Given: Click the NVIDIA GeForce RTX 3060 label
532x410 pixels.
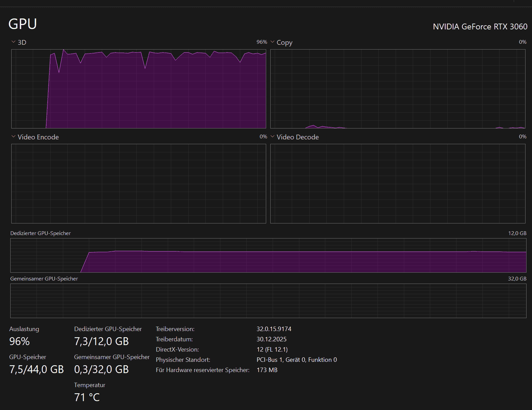Looking at the screenshot, I should 480,27.
